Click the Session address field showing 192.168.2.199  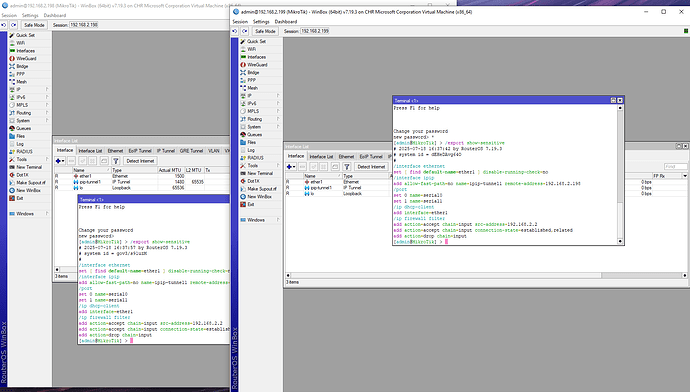pyautogui.click(x=315, y=31)
